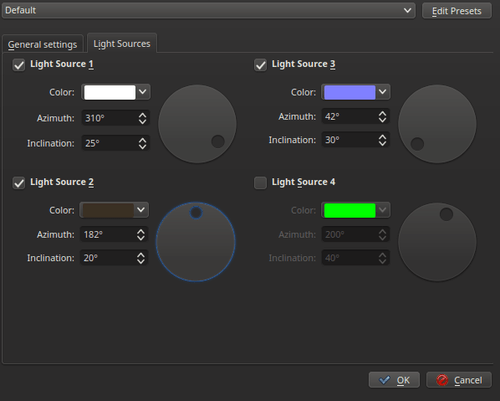Click the Light Source 3 direction dial handle
Screen dimensions: 500x401
(417, 144)
